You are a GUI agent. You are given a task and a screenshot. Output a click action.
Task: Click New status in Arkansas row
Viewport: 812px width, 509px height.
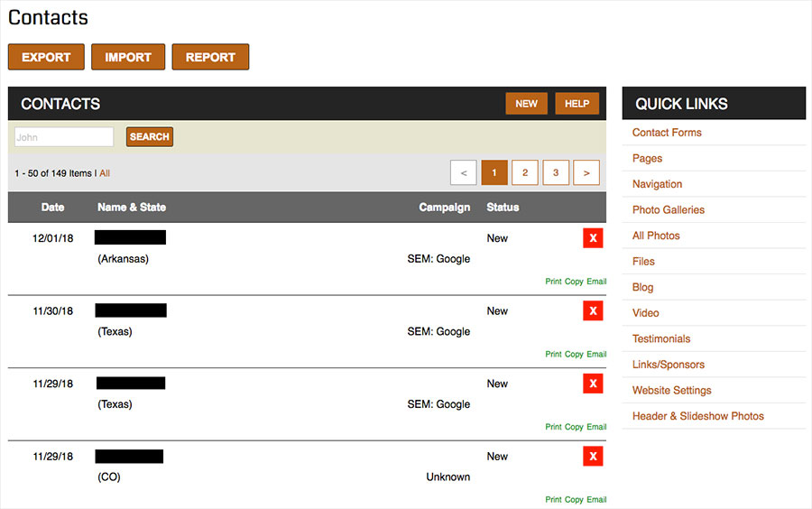(497, 238)
